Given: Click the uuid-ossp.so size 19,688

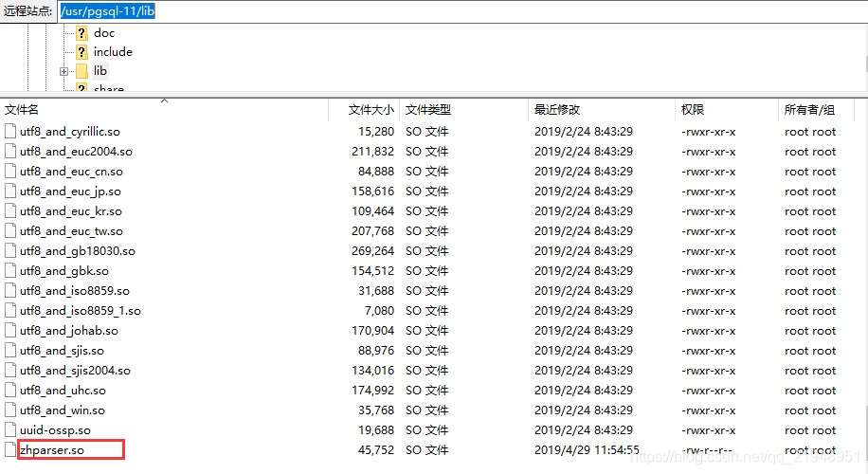Looking at the screenshot, I should [376, 430].
